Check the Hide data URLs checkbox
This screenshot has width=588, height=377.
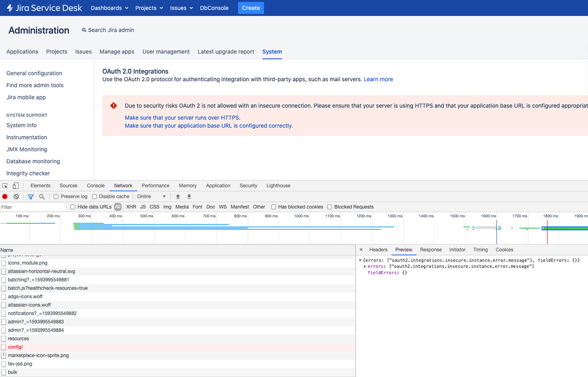coord(73,207)
